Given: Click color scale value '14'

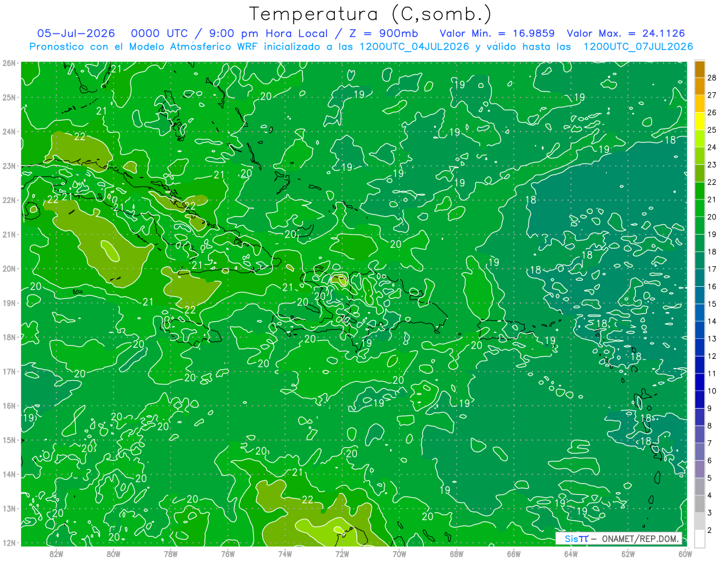Looking at the screenshot, I should (x=712, y=321).
